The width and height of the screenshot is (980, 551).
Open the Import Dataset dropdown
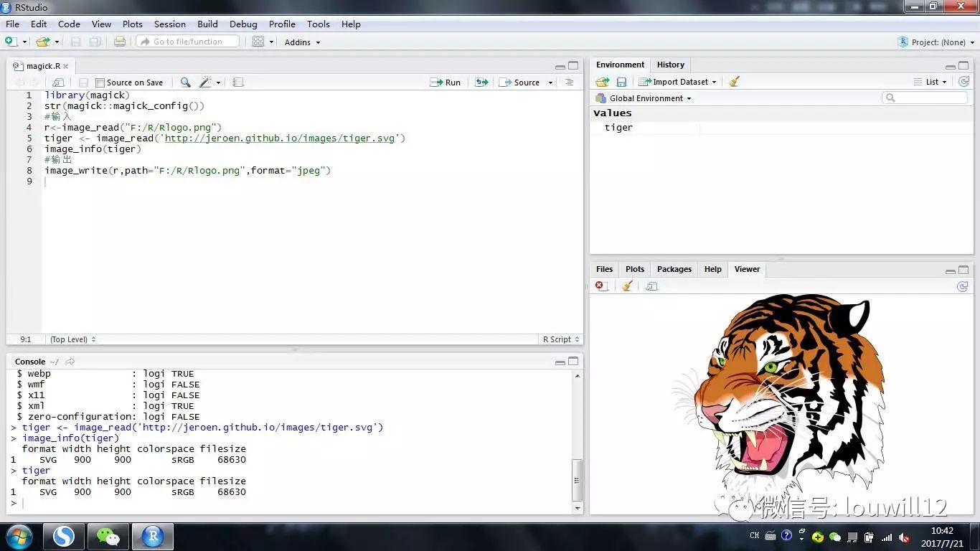(x=679, y=82)
